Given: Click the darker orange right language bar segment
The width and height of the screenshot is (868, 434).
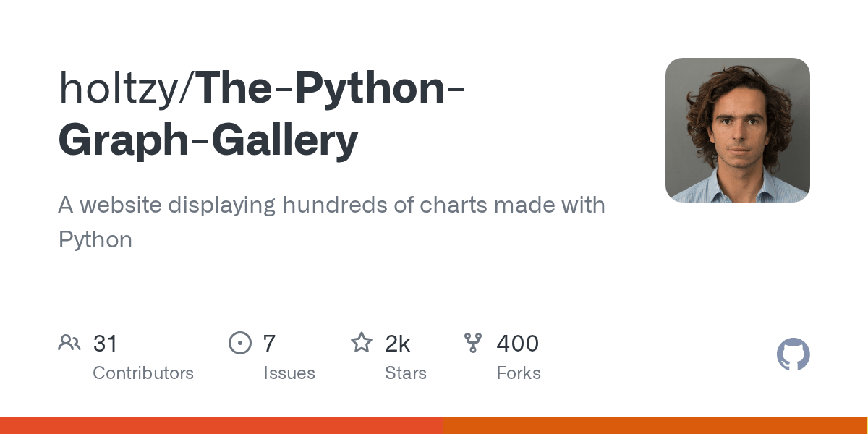Looking at the screenshot, I should click(x=655, y=425).
